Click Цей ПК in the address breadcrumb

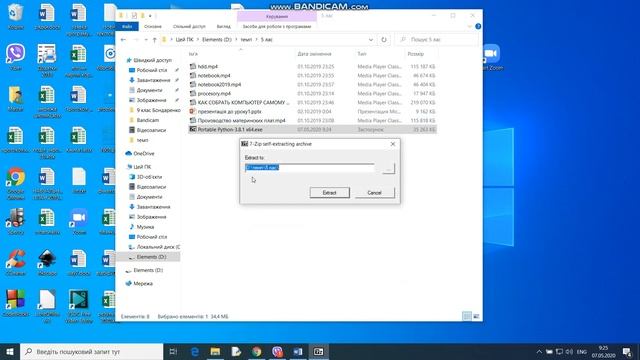click(184, 40)
